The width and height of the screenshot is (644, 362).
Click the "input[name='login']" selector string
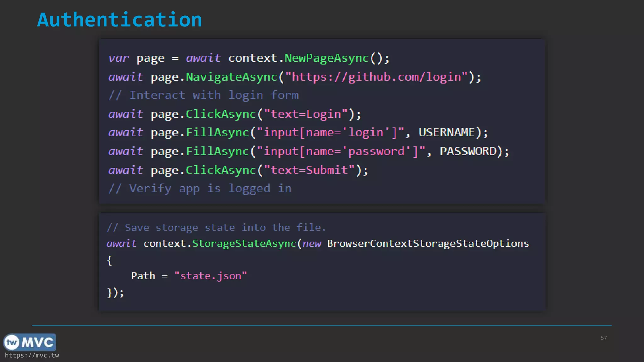pos(330,133)
